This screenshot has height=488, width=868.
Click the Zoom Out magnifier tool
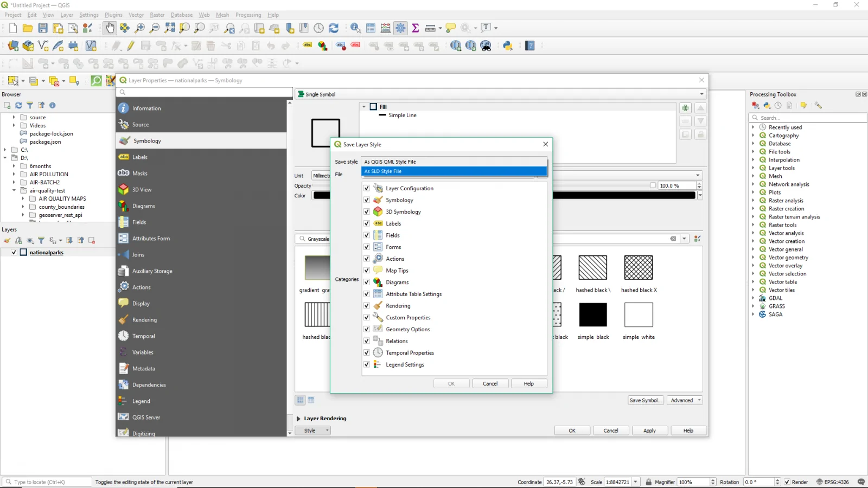click(x=155, y=28)
